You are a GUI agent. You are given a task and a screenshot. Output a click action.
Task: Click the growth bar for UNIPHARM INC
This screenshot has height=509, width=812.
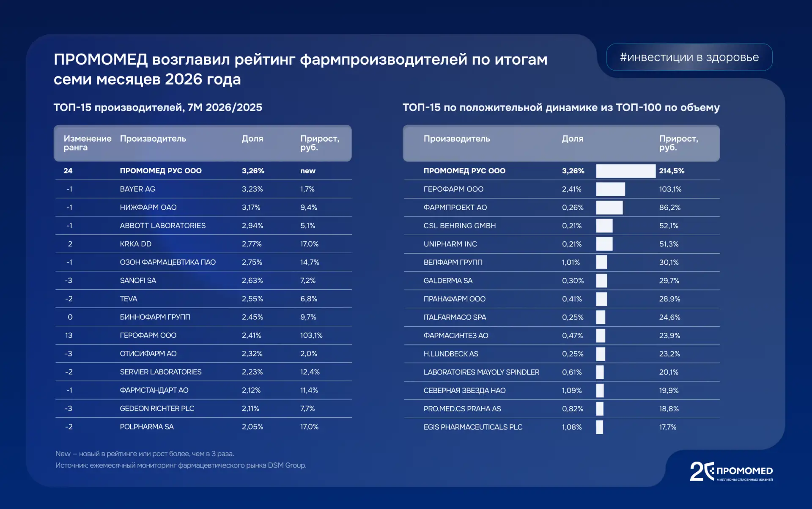click(x=604, y=244)
